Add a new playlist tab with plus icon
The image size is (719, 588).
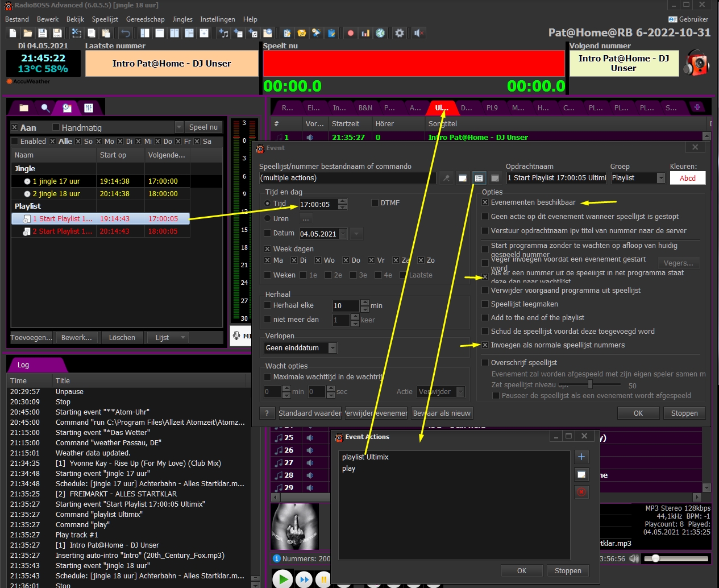click(697, 107)
